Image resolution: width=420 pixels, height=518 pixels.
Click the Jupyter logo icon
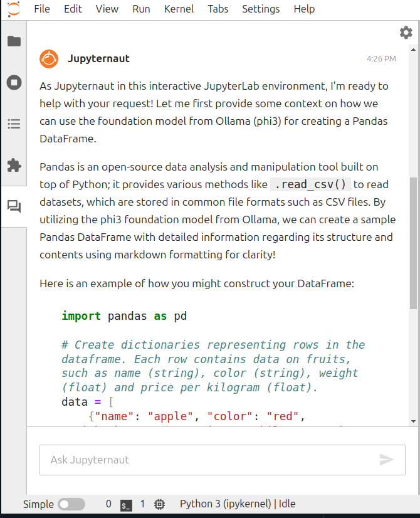click(x=14, y=9)
